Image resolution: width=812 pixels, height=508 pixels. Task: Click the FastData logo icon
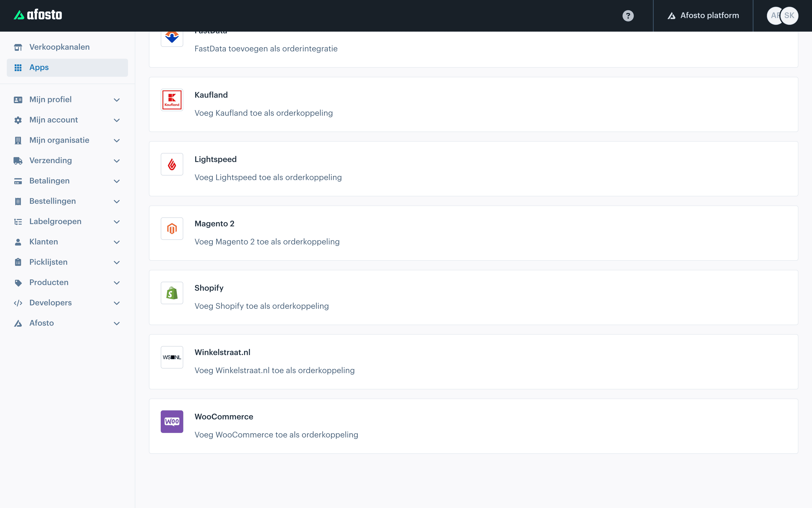172,38
